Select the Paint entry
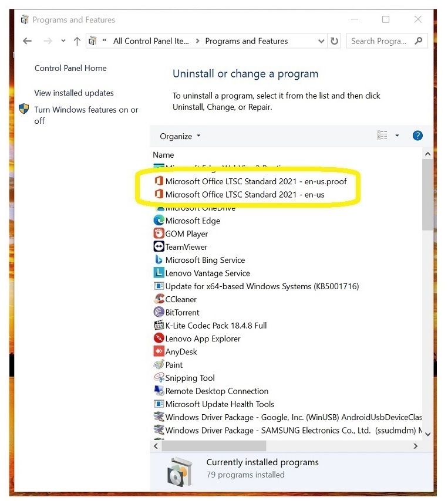This screenshot has height=501, width=448. 174,365
